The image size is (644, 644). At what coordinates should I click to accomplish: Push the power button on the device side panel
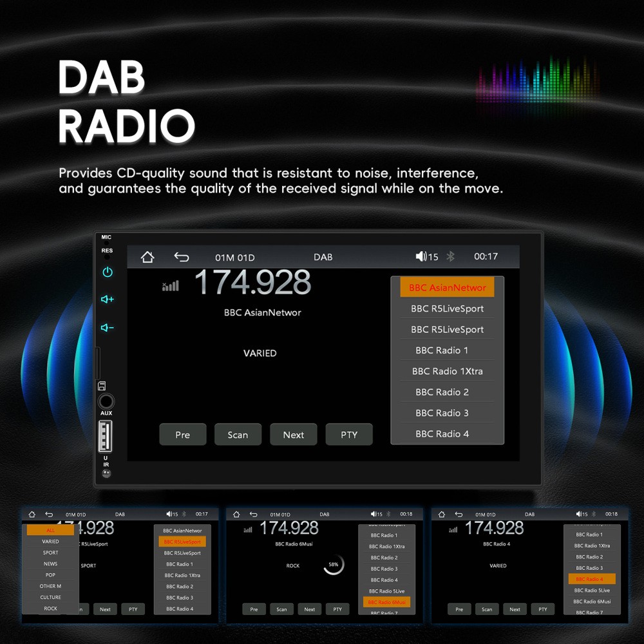(x=107, y=272)
